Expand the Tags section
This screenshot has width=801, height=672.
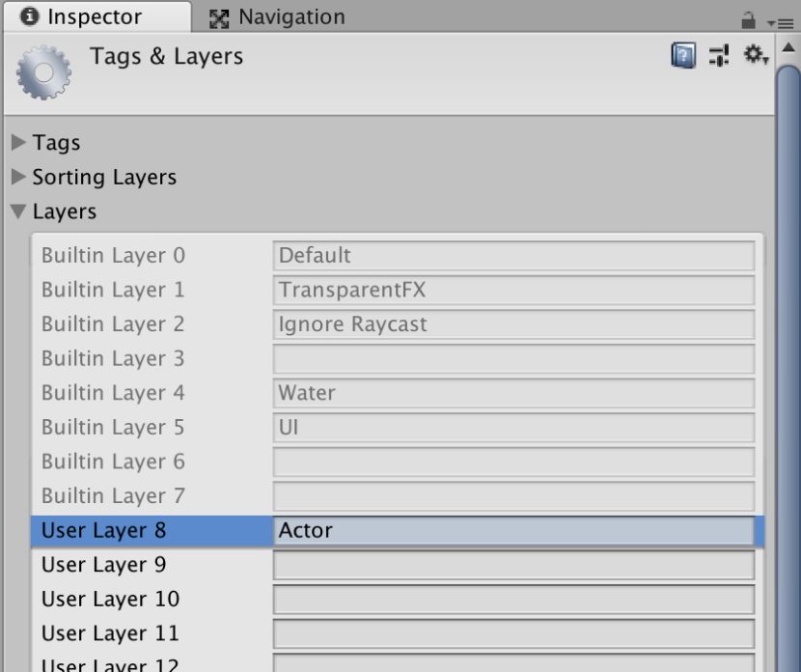tap(19, 143)
